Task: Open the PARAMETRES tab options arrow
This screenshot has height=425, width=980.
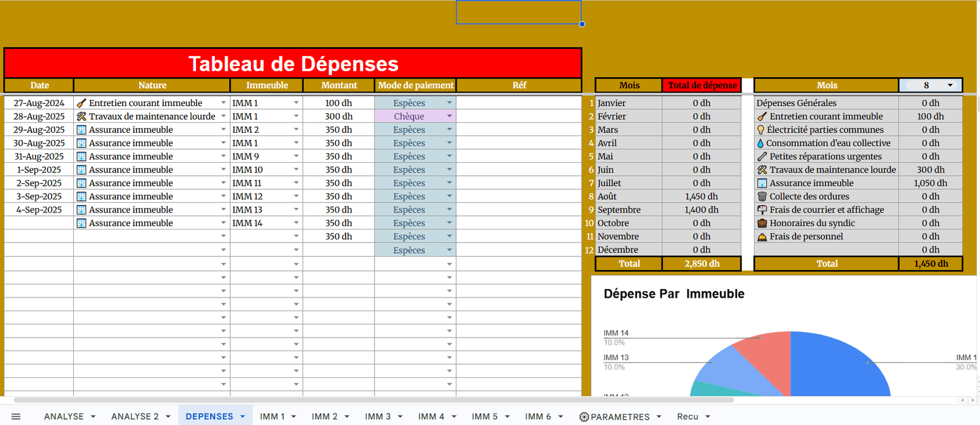Action: point(659,416)
